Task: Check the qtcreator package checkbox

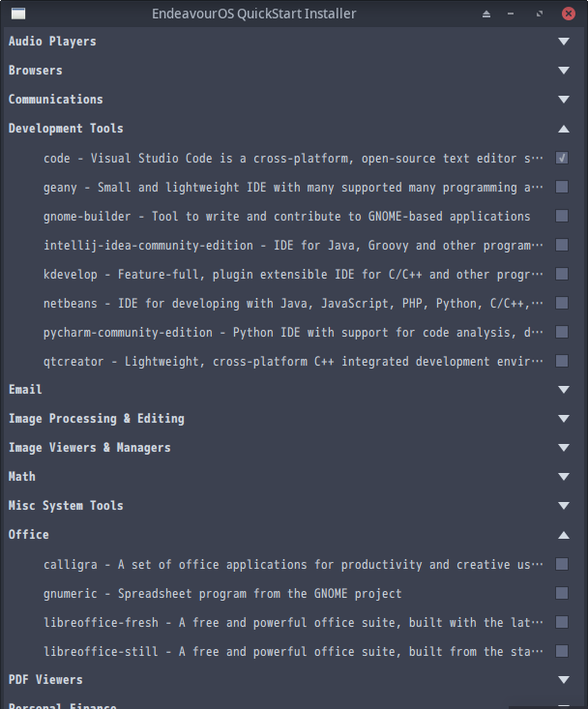Action: tap(562, 361)
